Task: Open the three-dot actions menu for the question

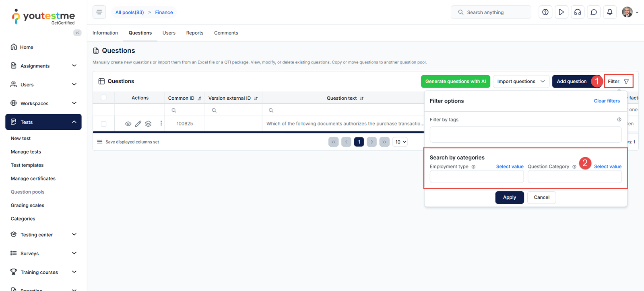Action: (161, 123)
